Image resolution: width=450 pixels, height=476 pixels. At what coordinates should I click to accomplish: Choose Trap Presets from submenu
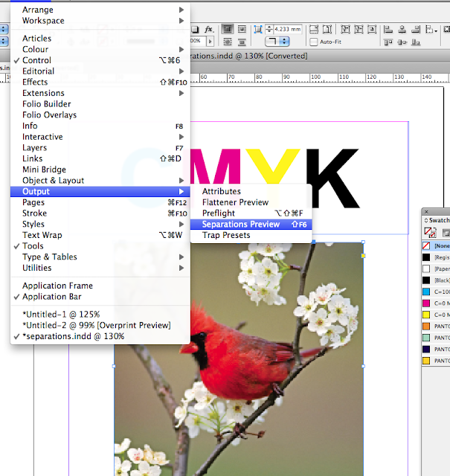pyautogui.click(x=251, y=235)
